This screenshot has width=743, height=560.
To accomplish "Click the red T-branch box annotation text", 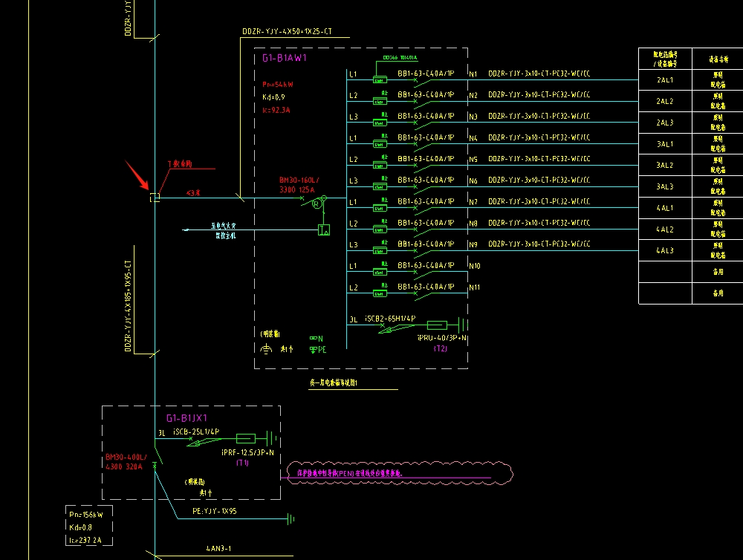I will coord(180,164).
